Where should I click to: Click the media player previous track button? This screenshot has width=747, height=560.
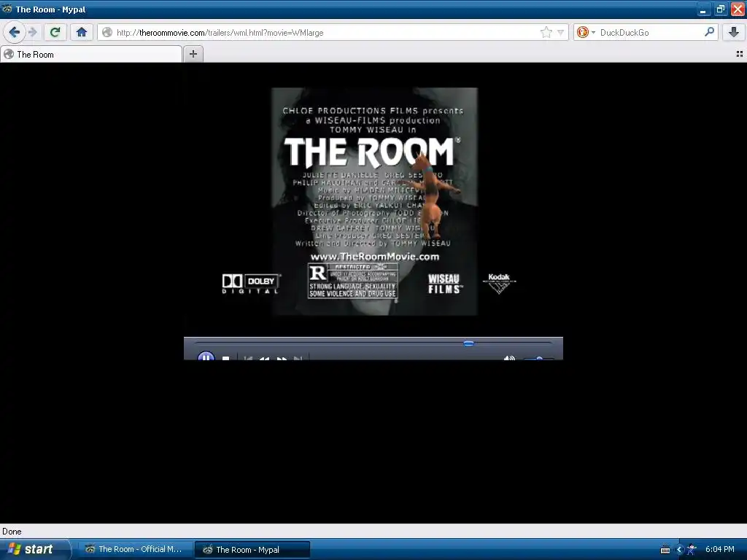coord(248,358)
